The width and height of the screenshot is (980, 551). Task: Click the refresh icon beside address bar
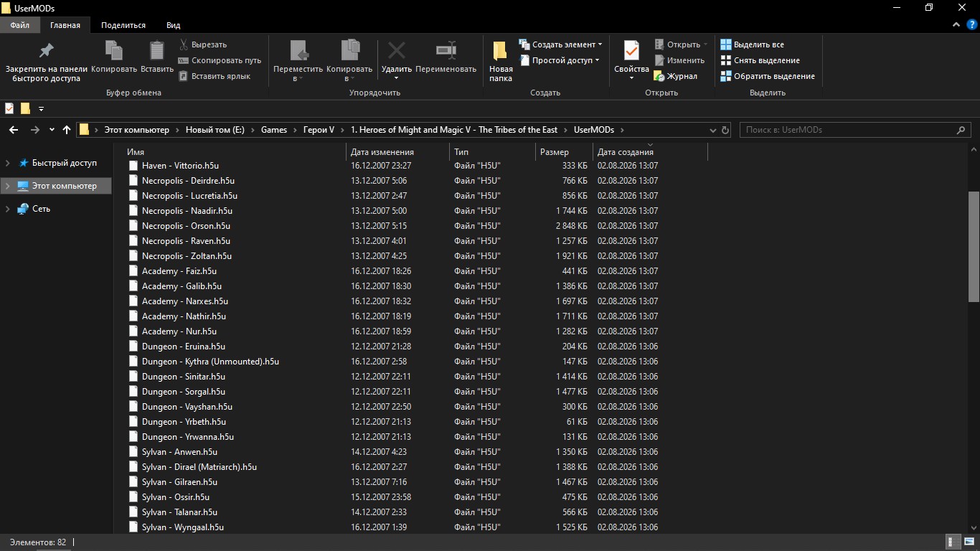[x=725, y=130]
